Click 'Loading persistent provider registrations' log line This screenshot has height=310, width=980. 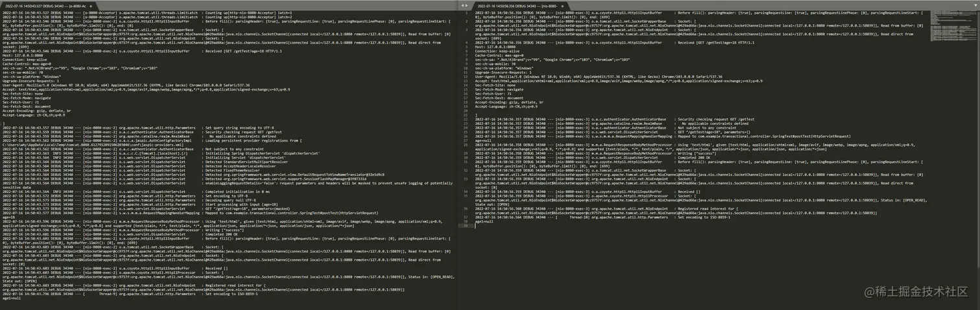152,140
